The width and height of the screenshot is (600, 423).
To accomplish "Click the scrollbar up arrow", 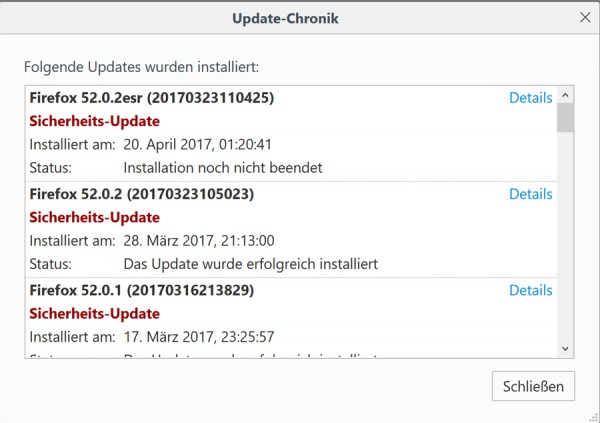I will [x=565, y=97].
